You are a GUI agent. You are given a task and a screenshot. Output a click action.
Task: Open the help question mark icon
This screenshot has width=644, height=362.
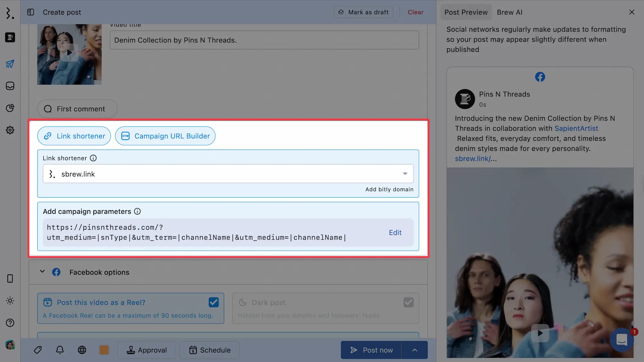10,323
